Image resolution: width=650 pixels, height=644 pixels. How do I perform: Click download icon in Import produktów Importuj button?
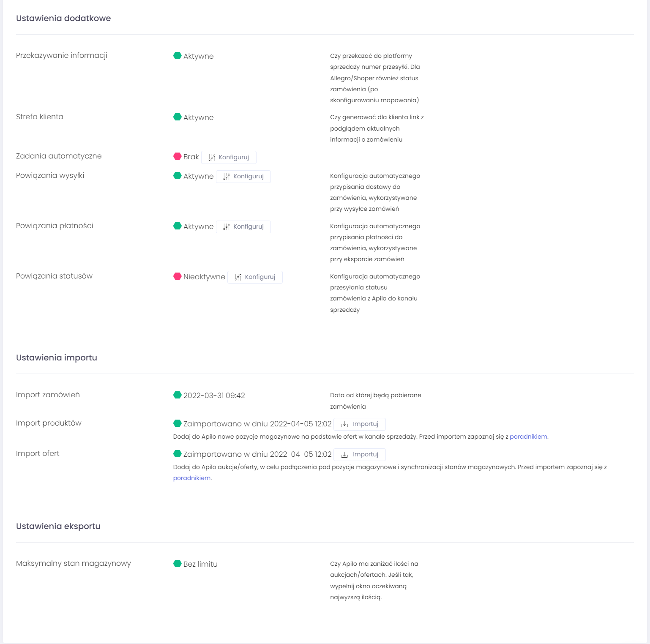click(344, 424)
